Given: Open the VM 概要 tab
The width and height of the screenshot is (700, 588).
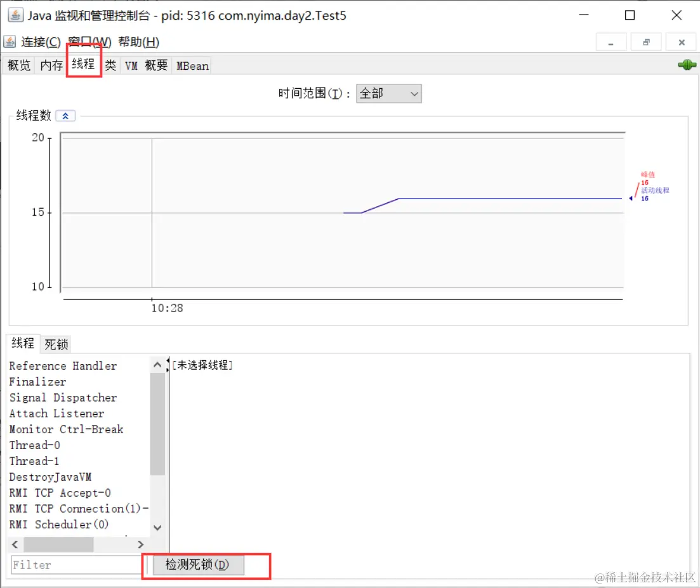Looking at the screenshot, I should (146, 65).
